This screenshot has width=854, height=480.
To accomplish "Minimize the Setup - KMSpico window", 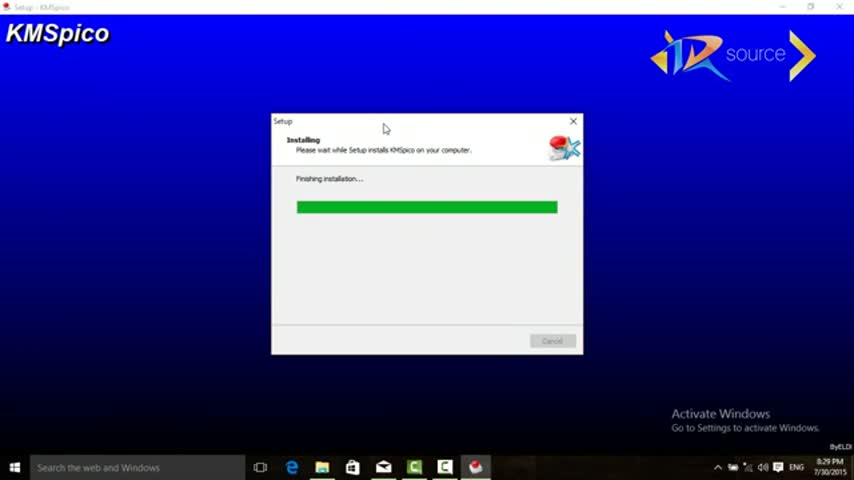I will [x=783, y=7].
